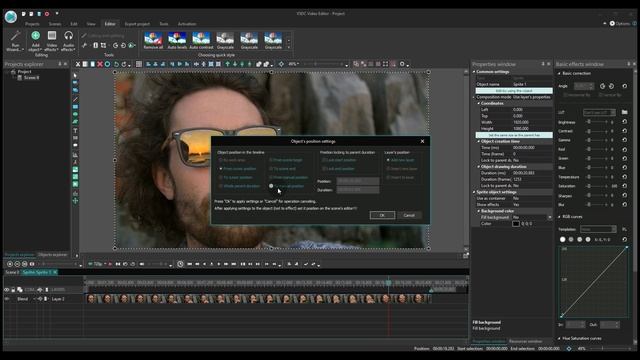Viewport: 640px width, 360px height.
Task: Click Cancel in position settings dialog
Action: pyautogui.click(x=409, y=215)
